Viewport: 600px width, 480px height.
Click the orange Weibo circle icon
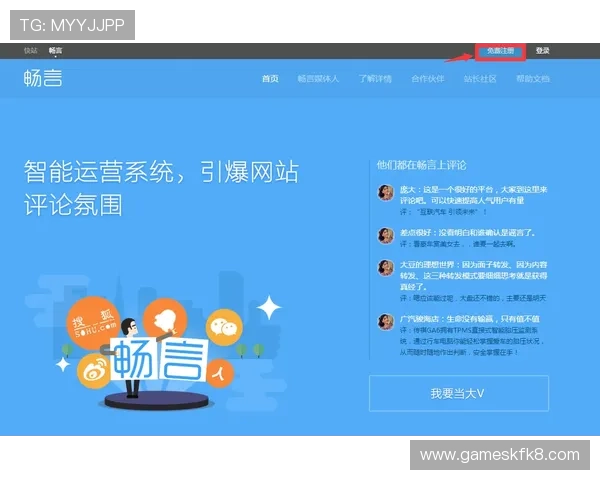[93, 371]
